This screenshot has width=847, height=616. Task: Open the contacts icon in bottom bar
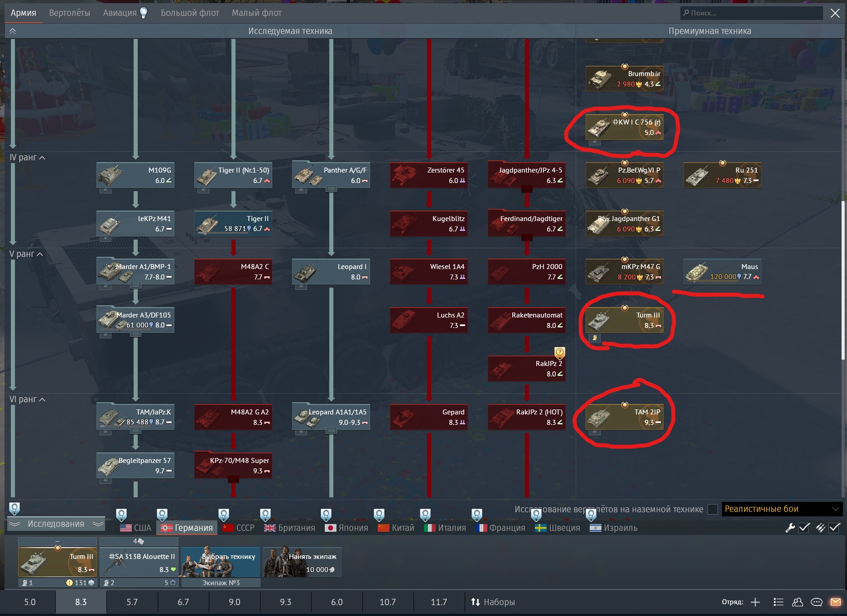797,602
